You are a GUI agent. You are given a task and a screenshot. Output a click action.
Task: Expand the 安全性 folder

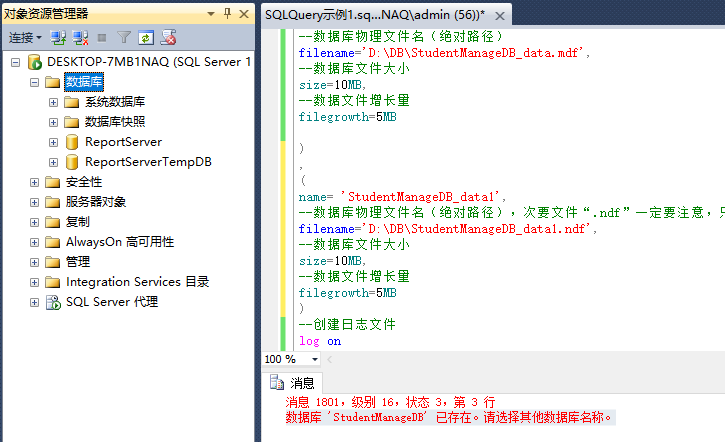click(x=34, y=182)
